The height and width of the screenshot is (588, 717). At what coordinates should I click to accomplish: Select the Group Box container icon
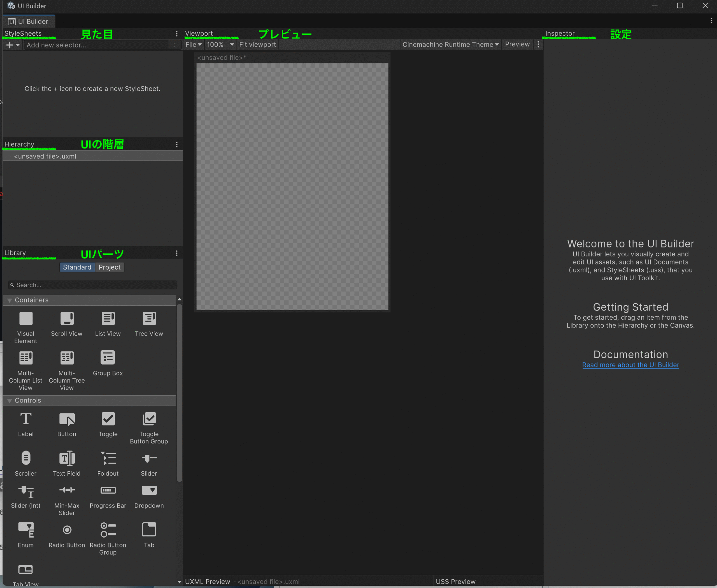tap(108, 358)
